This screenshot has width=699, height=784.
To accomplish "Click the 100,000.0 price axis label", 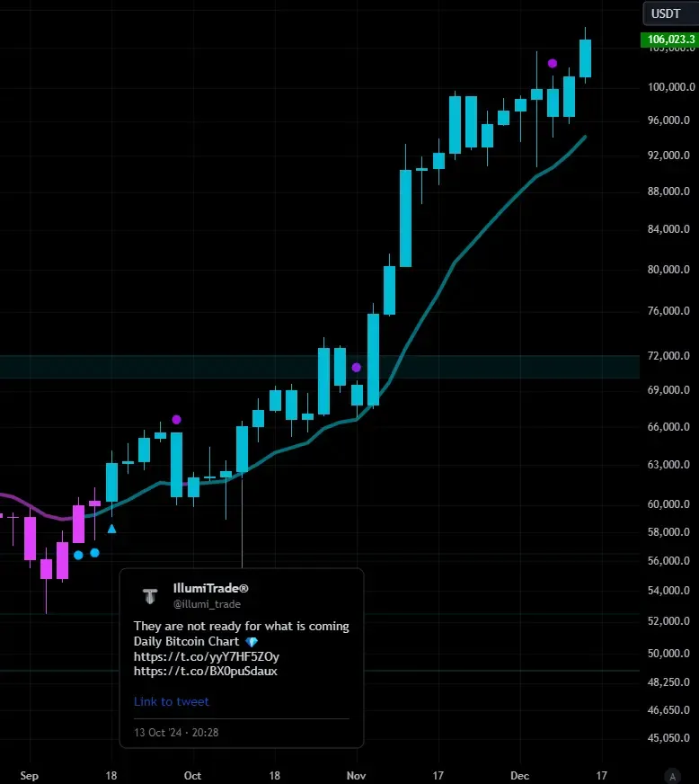I will 671,87.
